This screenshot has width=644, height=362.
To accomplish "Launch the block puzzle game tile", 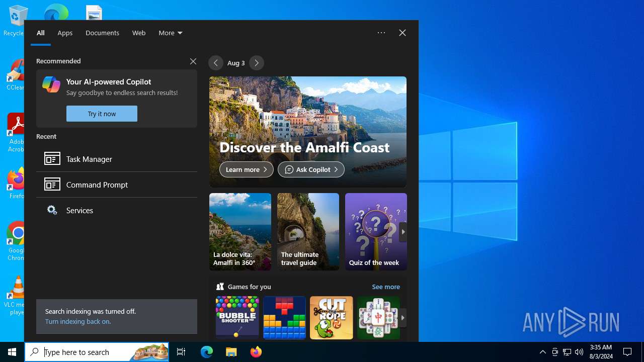I will [x=284, y=317].
